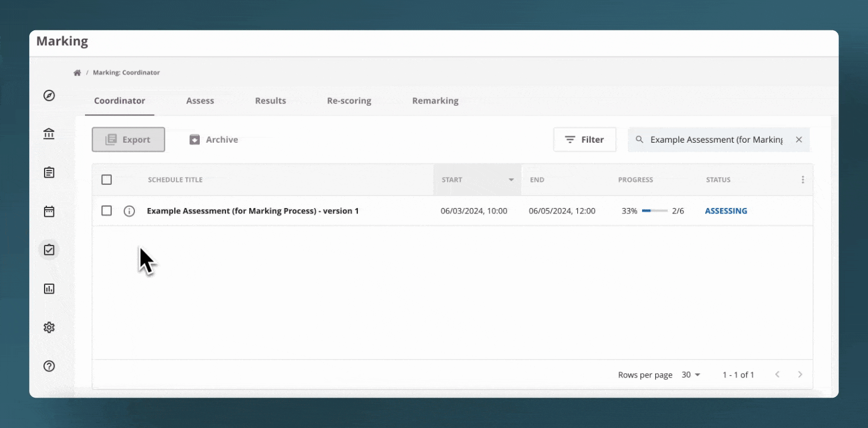This screenshot has height=428, width=868.
Task: Open the table column options menu
Action: (x=803, y=180)
